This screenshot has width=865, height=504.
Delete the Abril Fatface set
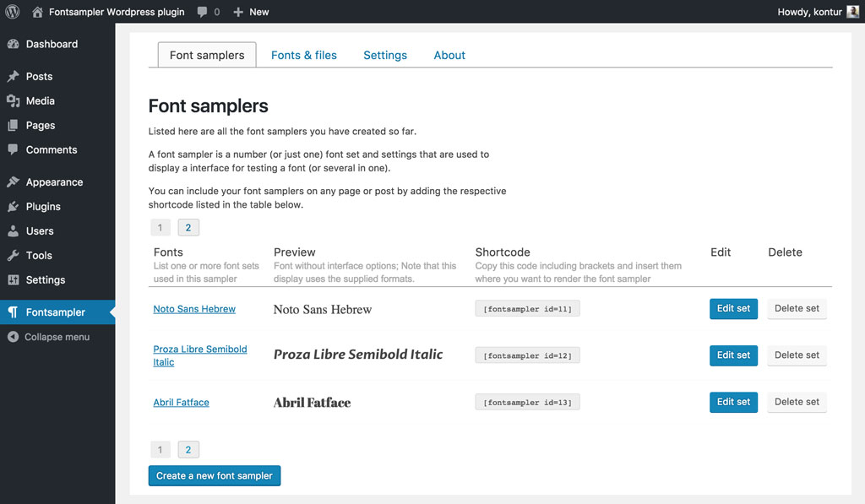[x=797, y=402]
